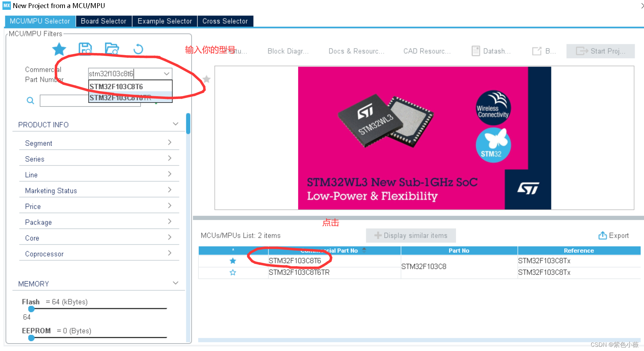Viewport: 644px width, 351px height.
Task: Click the Reference column header
Action: [x=579, y=251]
